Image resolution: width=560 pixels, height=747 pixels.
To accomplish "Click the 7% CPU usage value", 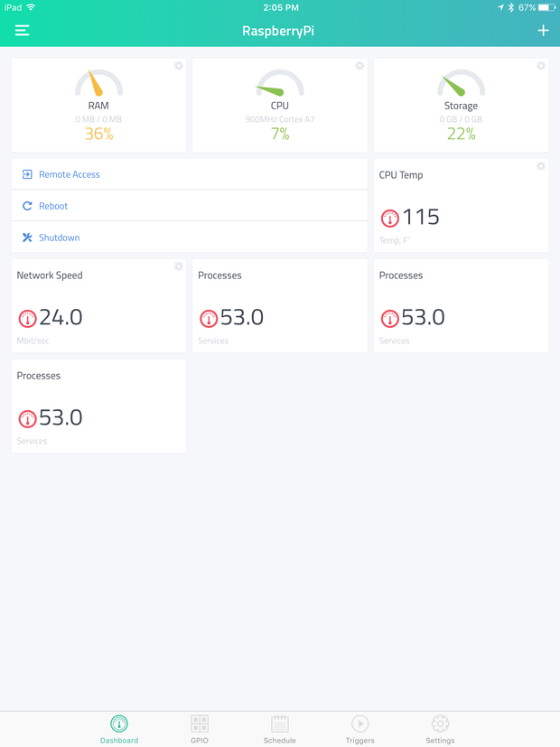I will [x=280, y=134].
